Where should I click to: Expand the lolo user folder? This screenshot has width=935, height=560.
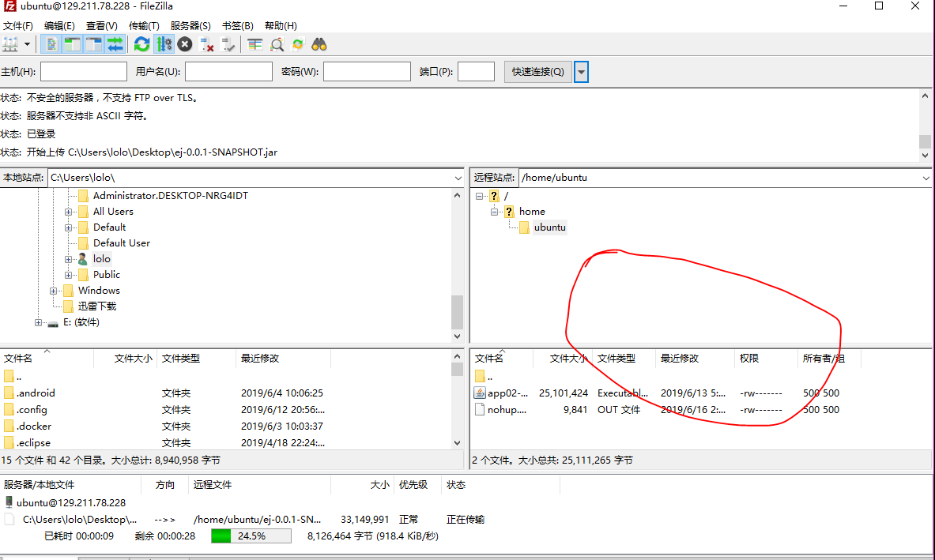click(68, 259)
